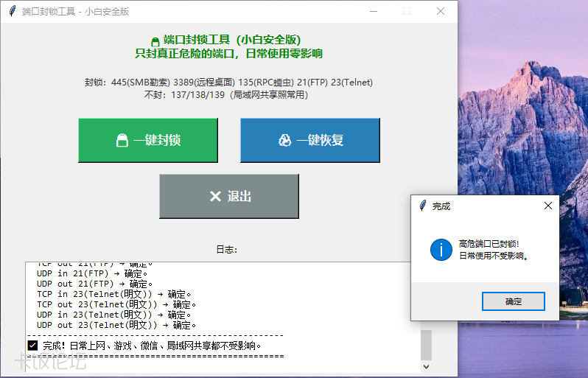The width and height of the screenshot is (588, 378).
Task: Click the checkmark icon before 完成! in log
Action: [32, 346]
